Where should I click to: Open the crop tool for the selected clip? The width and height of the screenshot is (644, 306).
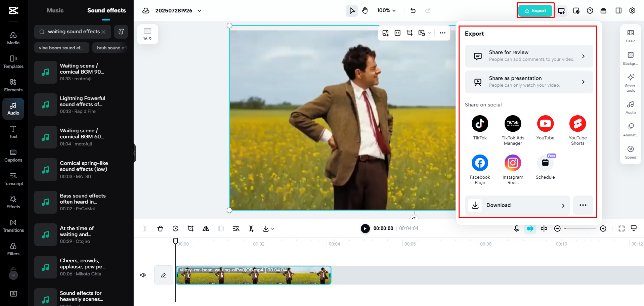(190, 228)
